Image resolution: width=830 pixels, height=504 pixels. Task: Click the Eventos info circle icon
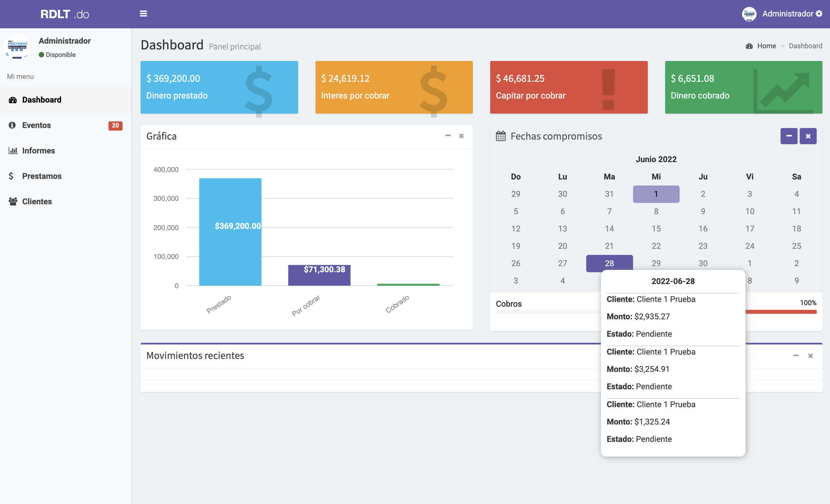pos(12,125)
